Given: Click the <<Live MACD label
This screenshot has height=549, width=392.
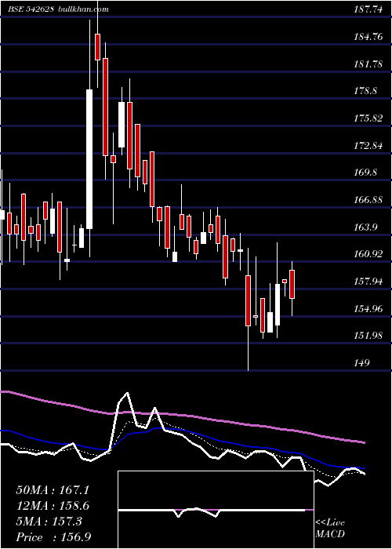Looking at the screenshot, I should coord(330,529).
